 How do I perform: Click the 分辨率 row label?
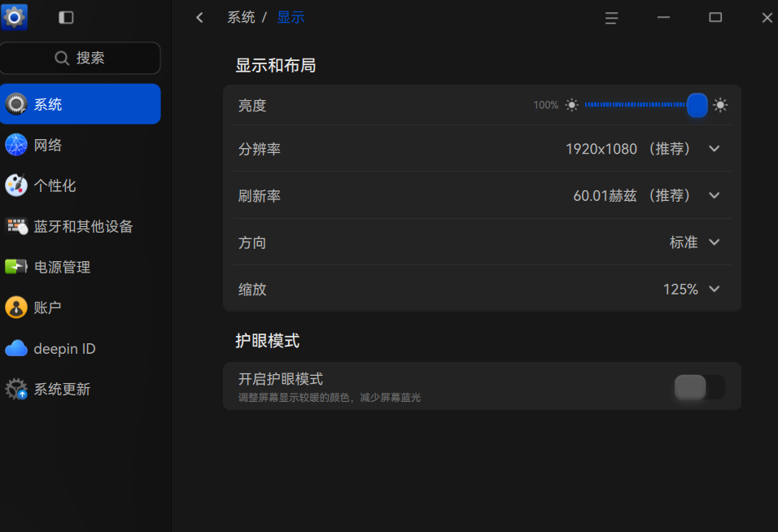tap(259, 149)
